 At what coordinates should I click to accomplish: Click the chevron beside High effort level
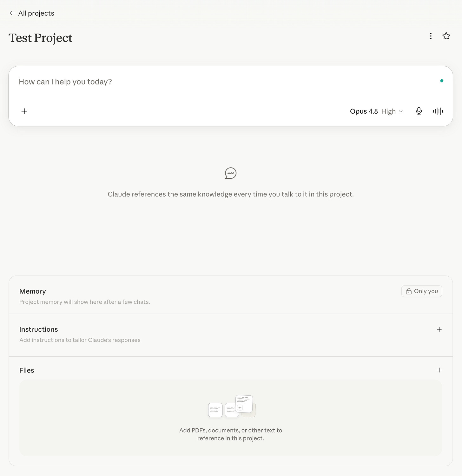pos(400,111)
